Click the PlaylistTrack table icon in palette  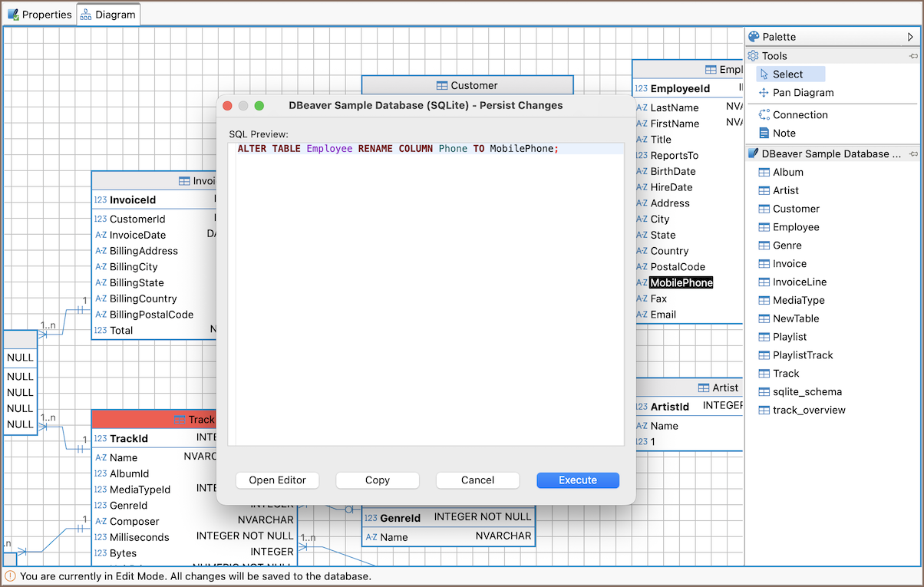tap(764, 355)
